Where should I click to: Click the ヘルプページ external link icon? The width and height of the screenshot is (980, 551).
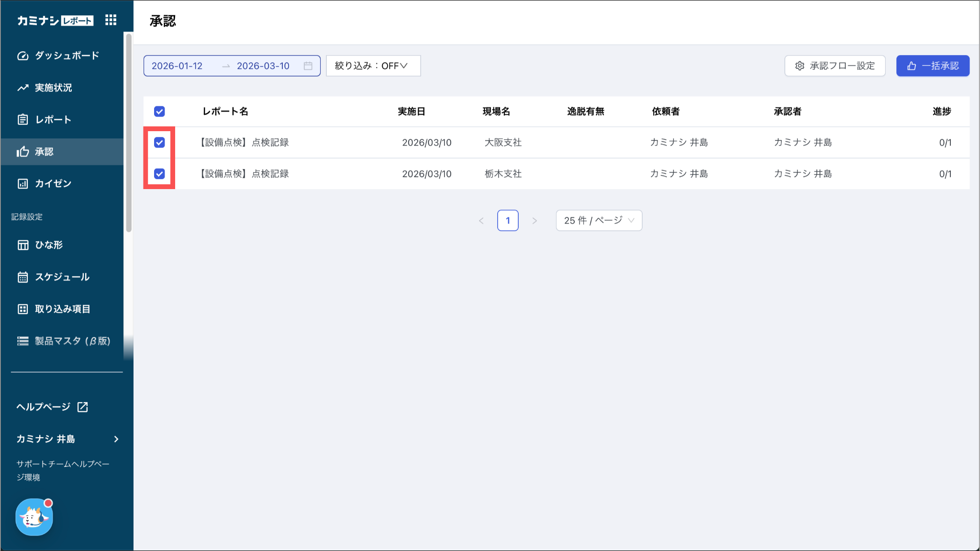point(83,407)
